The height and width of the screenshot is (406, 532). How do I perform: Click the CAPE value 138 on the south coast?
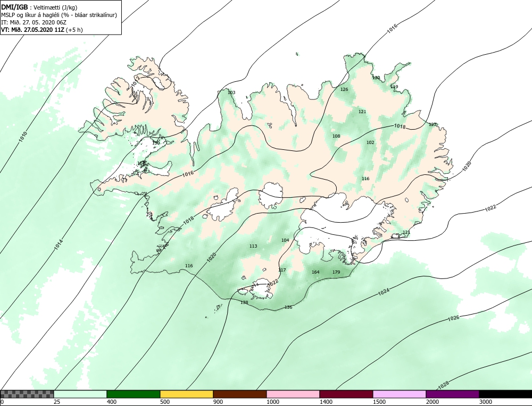click(x=244, y=302)
